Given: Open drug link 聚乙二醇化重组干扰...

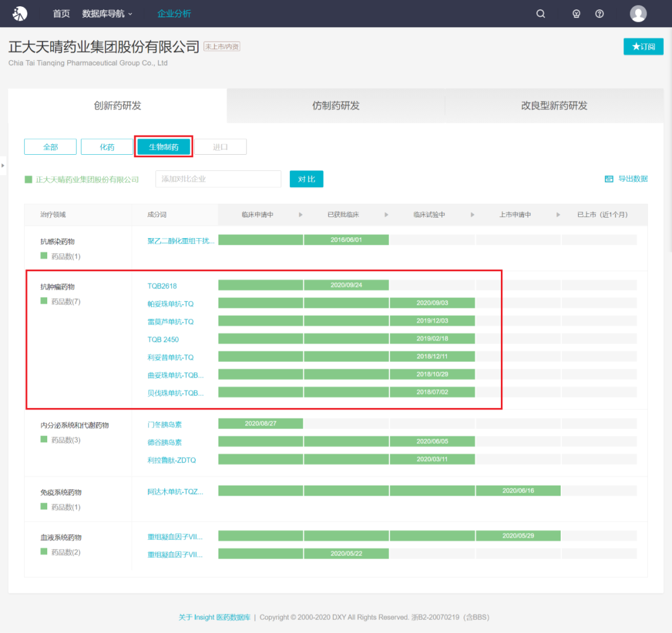Looking at the screenshot, I should [181, 241].
